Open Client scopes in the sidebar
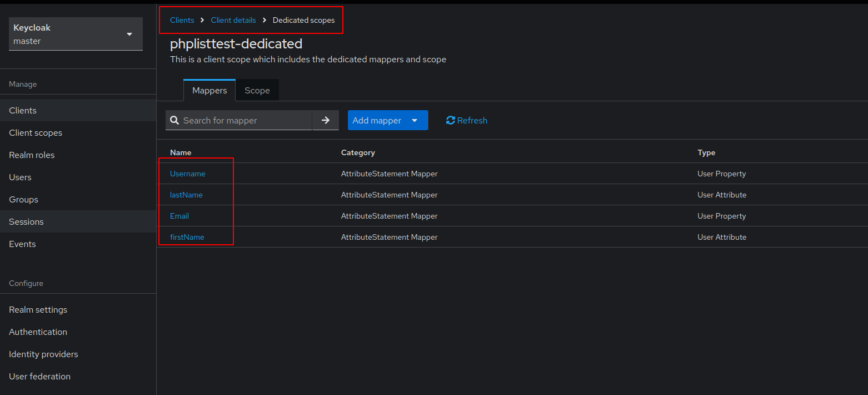This screenshot has width=868, height=395. (78, 132)
